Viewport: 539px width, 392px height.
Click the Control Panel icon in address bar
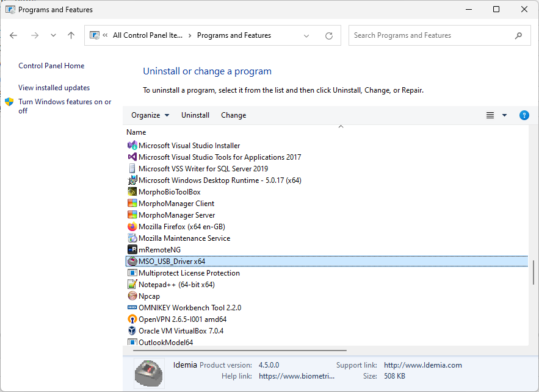95,35
